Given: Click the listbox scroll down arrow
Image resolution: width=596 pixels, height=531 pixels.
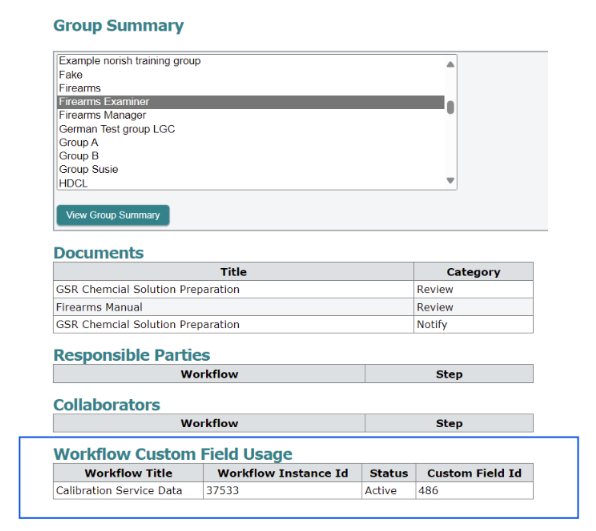Looking at the screenshot, I should tap(450, 181).
